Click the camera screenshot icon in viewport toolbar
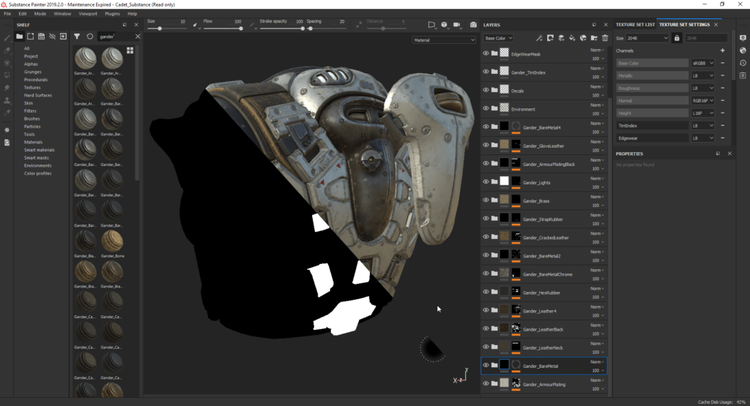The height and width of the screenshot is (406, 750). [473, 25]
